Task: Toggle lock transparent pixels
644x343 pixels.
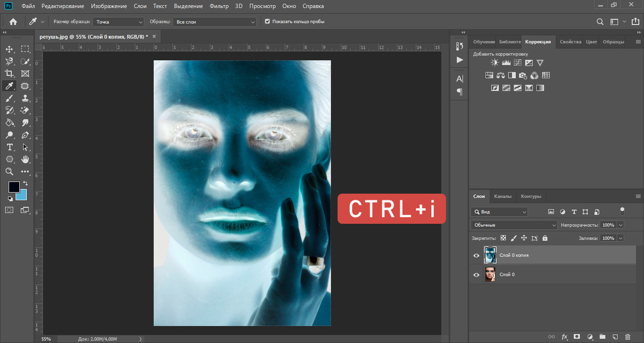Action: pyautogui.click(x=503, y=238)
